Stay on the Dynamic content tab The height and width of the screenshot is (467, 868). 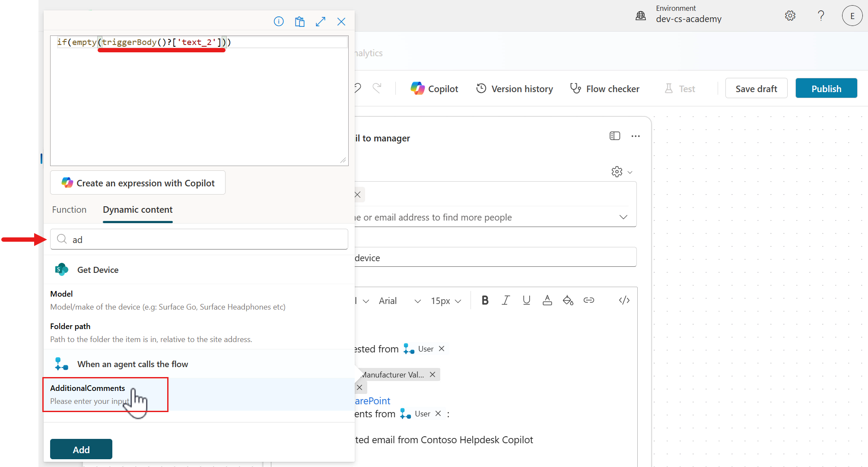137,210
